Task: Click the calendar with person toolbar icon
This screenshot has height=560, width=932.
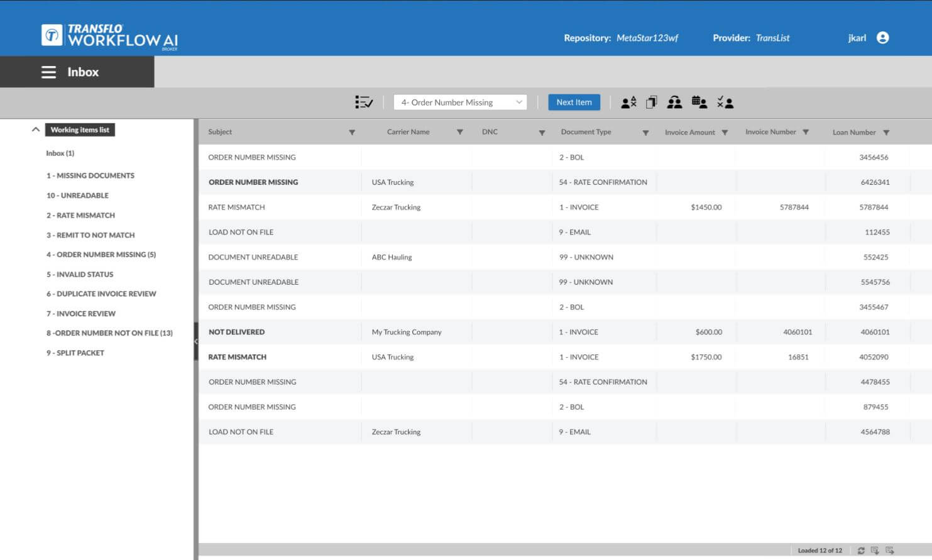Action: point(699,102)
